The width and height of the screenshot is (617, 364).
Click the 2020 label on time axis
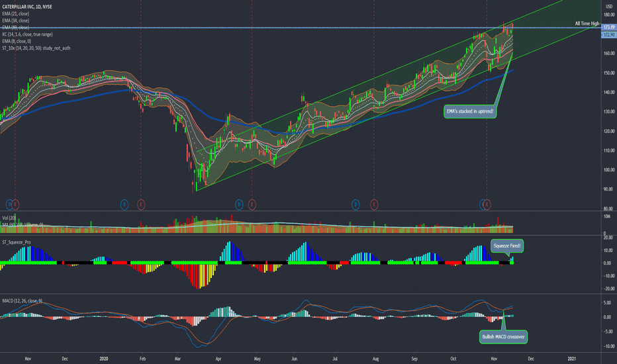[x=104, y=359]
